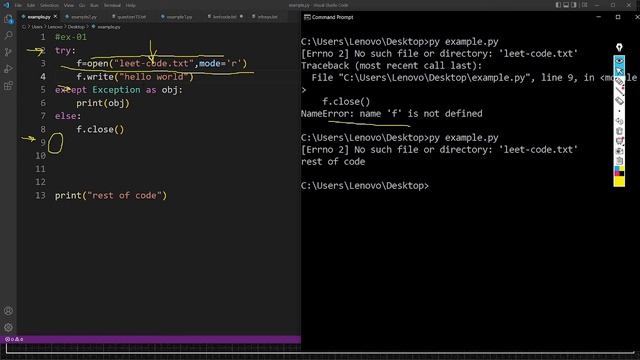Click the last C:\Users\Lenovo\Desktop> prompt line
Screen dimensions: 640x360
[x=364, y=186]
